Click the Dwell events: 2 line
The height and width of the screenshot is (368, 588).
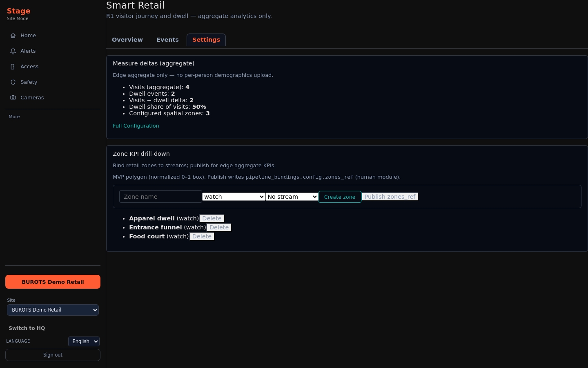click(152, 94)
